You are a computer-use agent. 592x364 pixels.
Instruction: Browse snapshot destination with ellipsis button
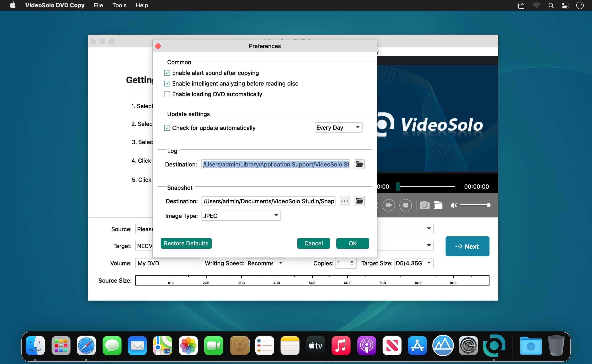(x=345, y=201)
